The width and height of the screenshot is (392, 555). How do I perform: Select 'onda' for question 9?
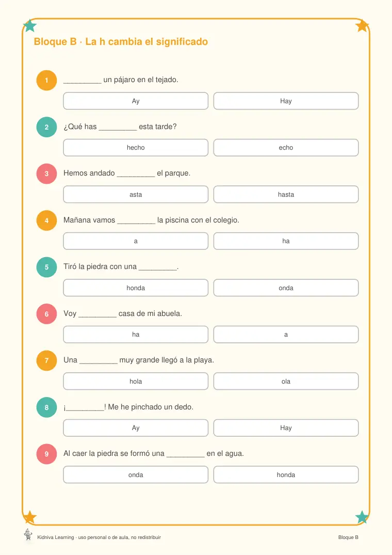(x=136, y=474)
